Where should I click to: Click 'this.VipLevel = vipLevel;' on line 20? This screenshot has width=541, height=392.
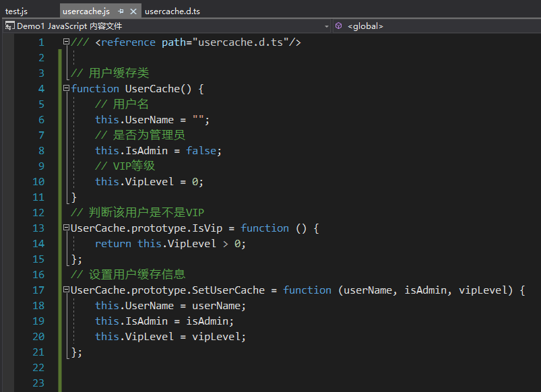170,337
